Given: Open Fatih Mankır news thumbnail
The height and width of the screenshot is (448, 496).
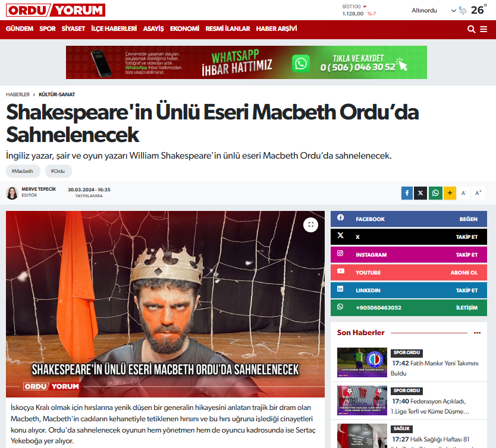Looking at the screenshot, I should [362, 362].
